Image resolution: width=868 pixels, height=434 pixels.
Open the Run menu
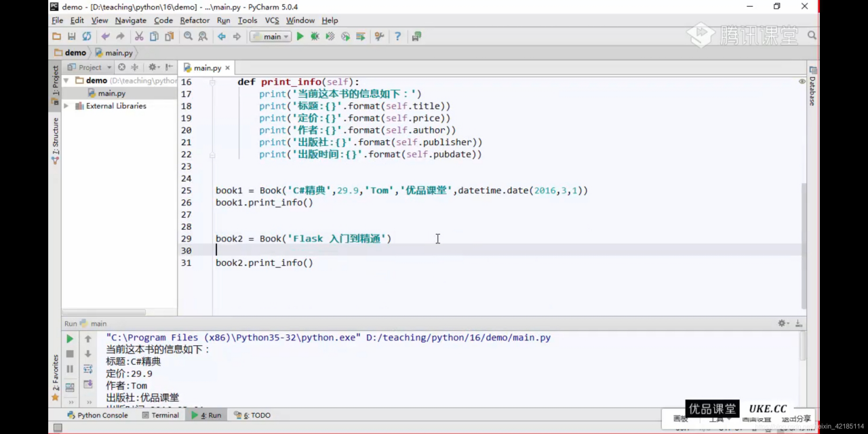[224, 20]
